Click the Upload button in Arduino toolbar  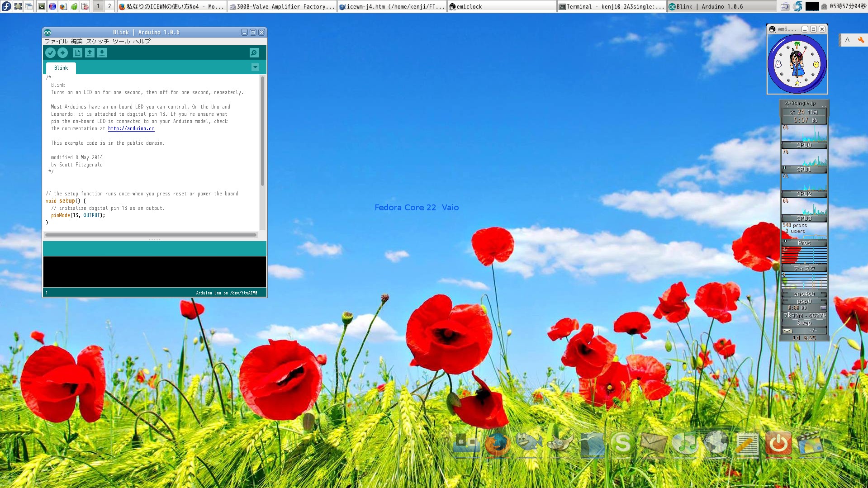click(63, 52)
